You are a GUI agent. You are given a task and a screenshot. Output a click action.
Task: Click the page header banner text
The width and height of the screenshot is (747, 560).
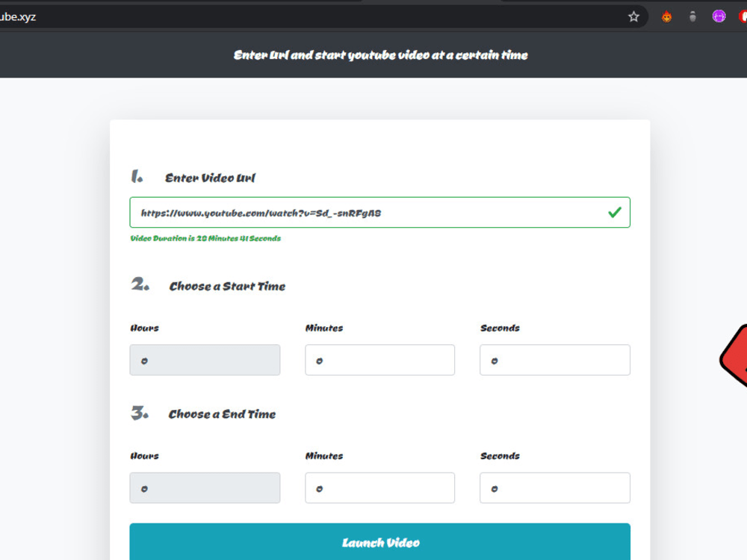pos(381,55)
